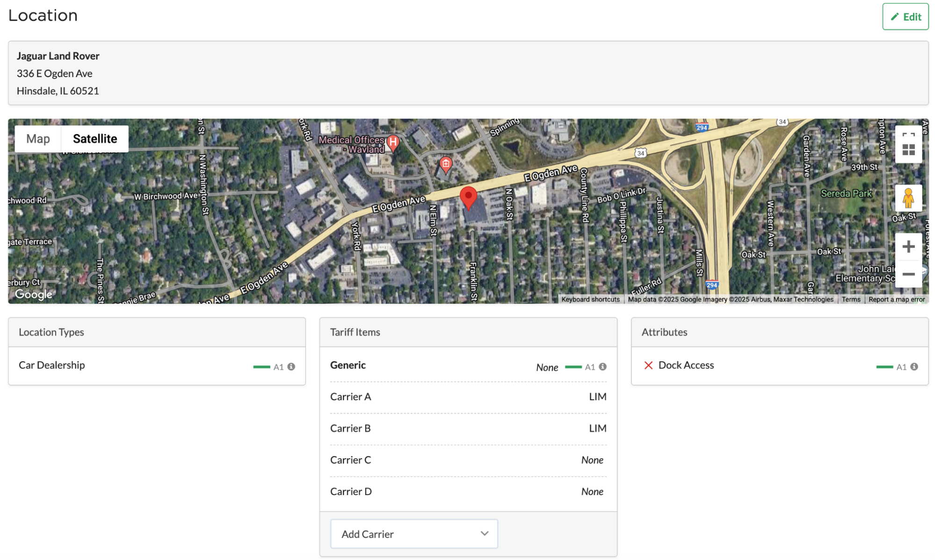Click info icon beside Car Dealership

[x=291, y=367]
